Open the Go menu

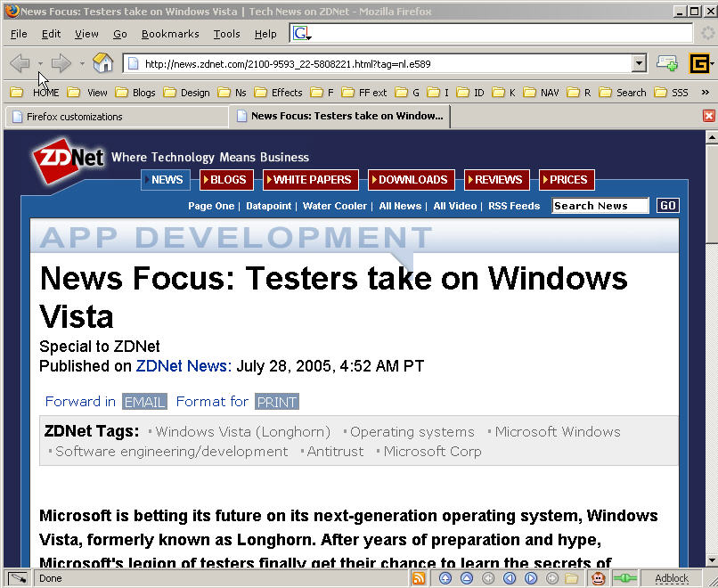pos(120,34)
